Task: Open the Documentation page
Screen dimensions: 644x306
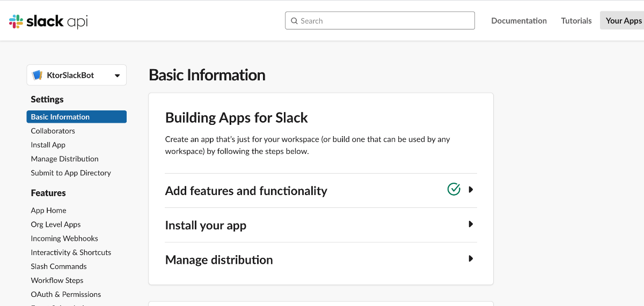Action: coord(519,21)
